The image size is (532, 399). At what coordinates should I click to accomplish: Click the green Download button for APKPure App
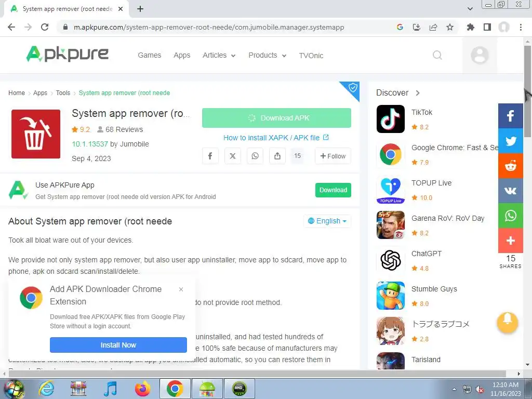click(x=333, y=190)
